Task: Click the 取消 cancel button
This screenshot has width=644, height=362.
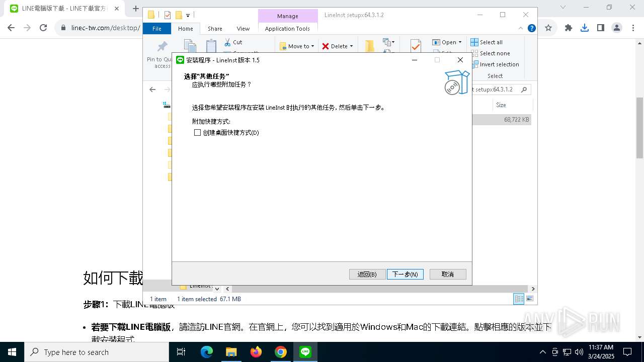Action: [448, 274]
